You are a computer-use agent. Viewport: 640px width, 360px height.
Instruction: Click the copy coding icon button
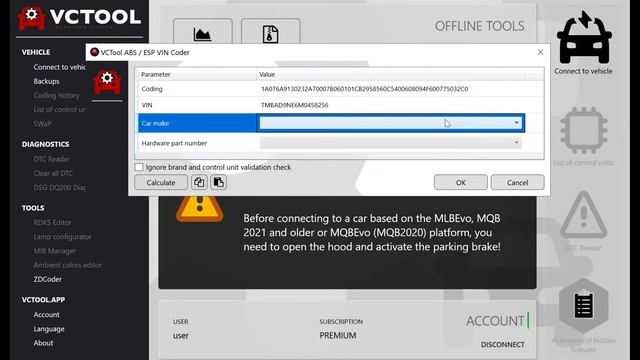[199, 182]
